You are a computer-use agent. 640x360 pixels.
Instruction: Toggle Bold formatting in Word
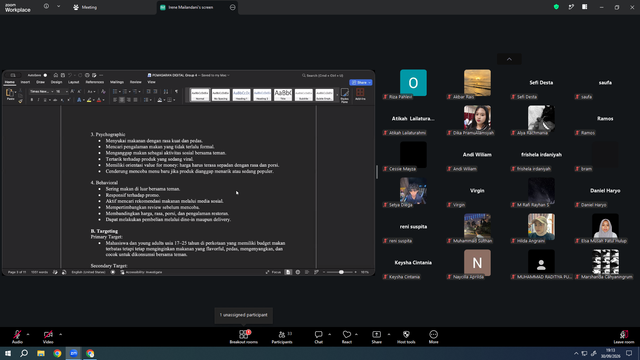point(32,100)
